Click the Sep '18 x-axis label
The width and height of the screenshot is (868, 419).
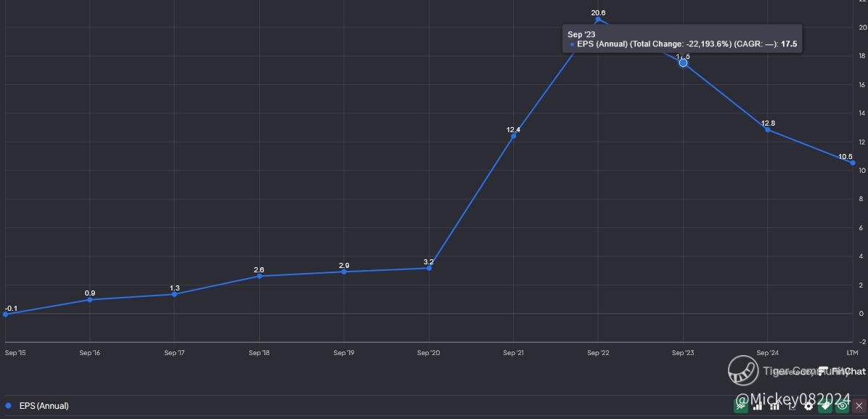[259, 353]
